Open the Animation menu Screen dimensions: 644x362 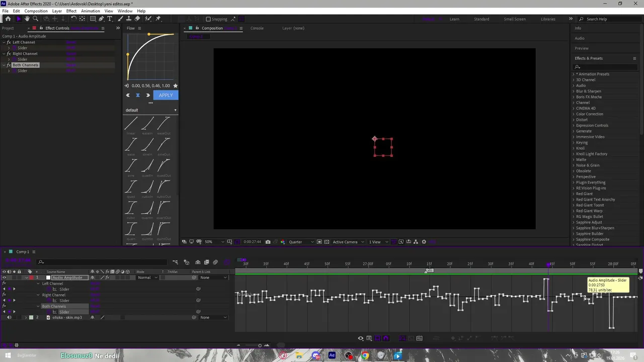click(x=91, y=11)
